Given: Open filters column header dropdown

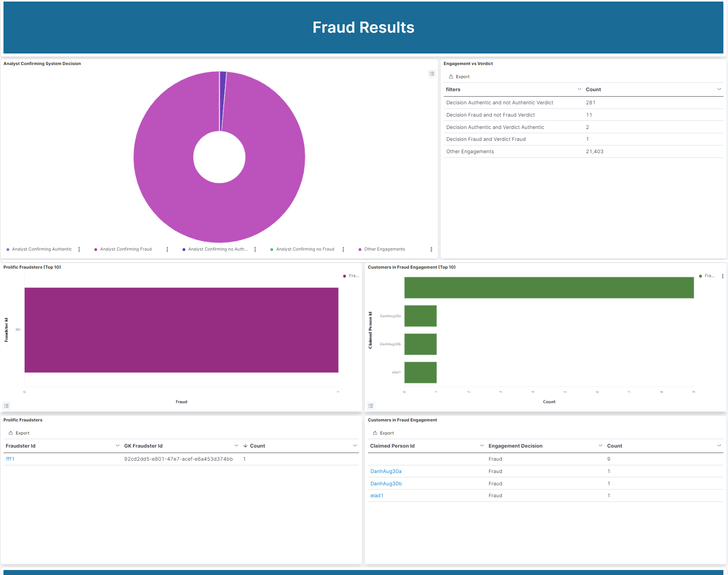Looking at the screenshot, I should [579, 89].
